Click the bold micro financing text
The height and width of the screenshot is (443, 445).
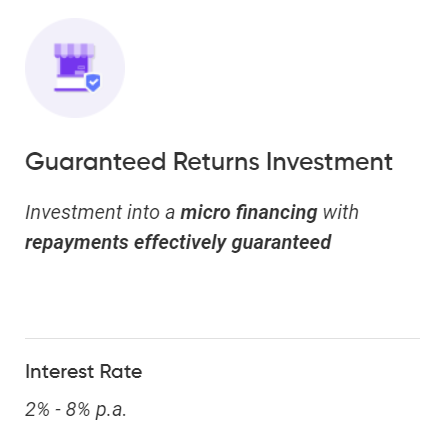point(249,212)
